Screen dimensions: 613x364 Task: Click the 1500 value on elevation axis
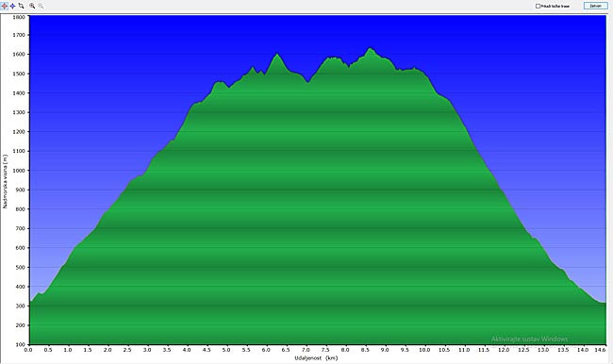point(19,74)
